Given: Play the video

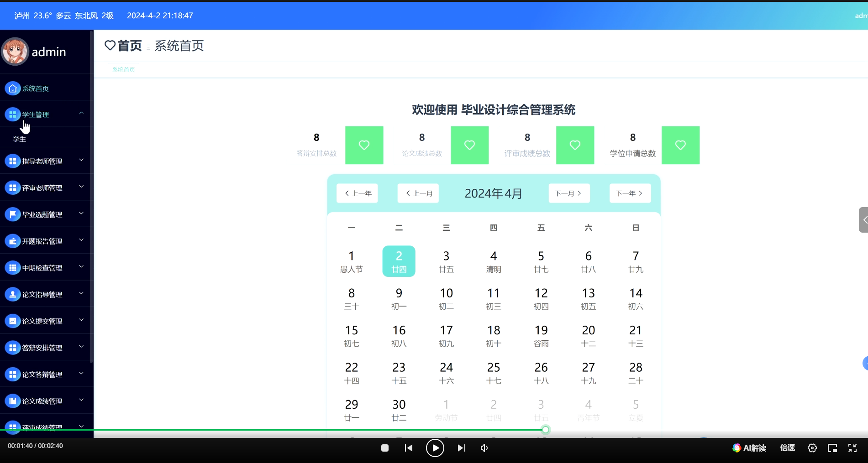Looking at the screenshot, I should click(435, 448).
